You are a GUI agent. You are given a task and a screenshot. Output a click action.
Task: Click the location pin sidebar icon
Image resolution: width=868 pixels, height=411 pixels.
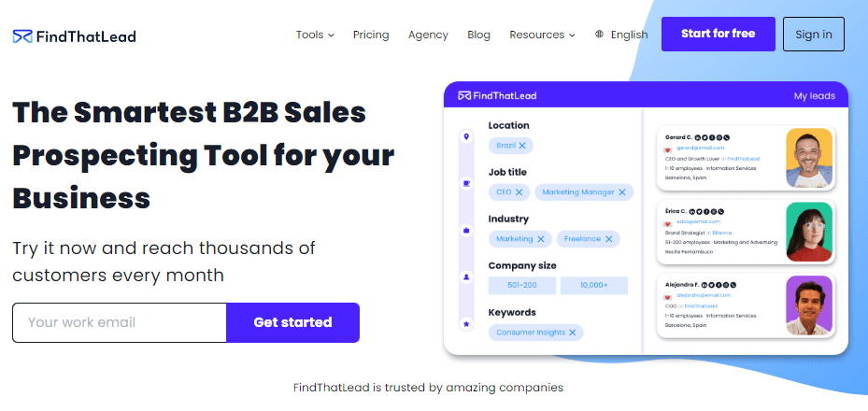pyautogui.click(x=466, y=137)
